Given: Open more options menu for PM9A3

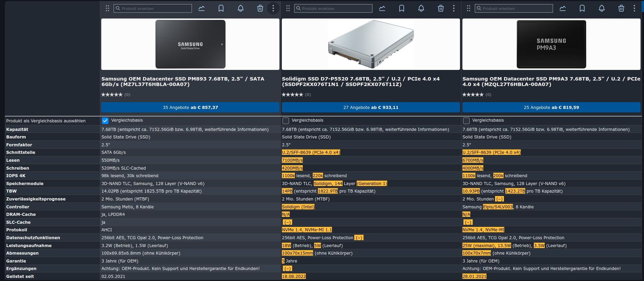Looking at the screenshot, I should [x=634, y=8].
